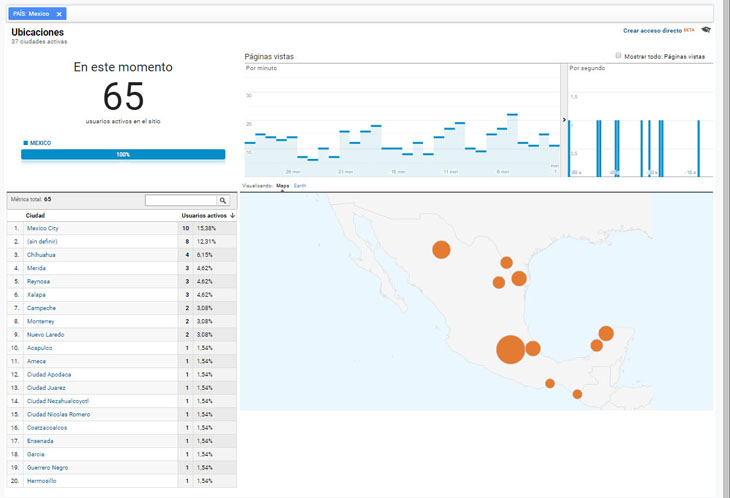
Task: Open Nuevo Laredo city link
Action: coord(45,335)
